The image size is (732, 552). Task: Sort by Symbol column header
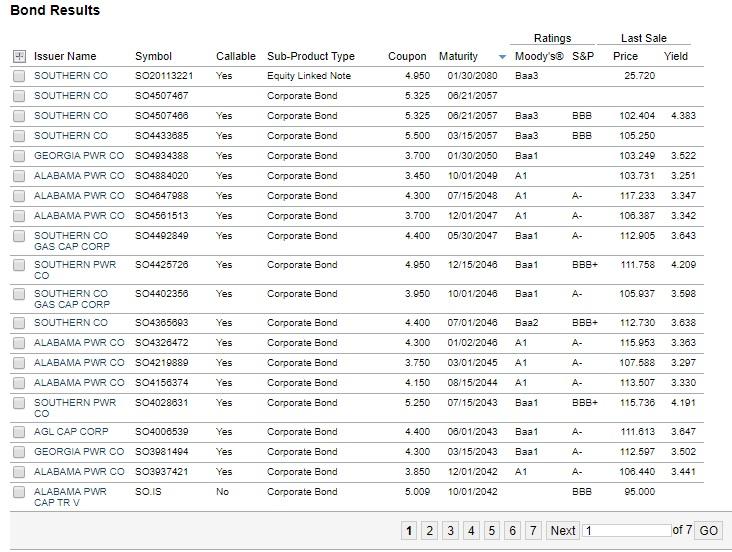point(154,57)
